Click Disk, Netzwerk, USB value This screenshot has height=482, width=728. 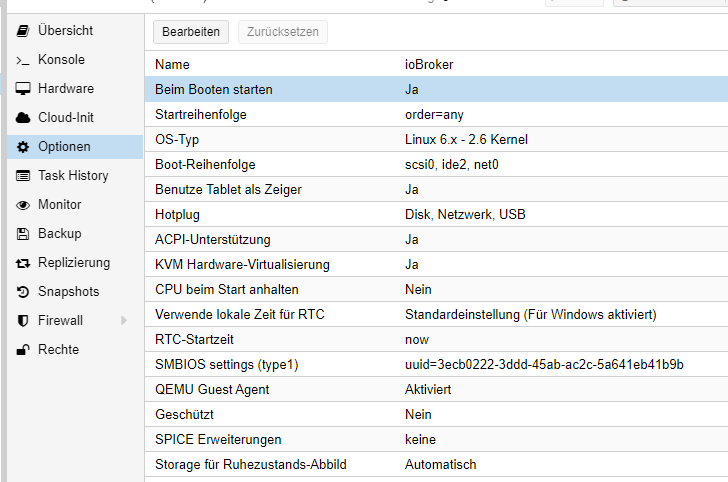[465, 215]
